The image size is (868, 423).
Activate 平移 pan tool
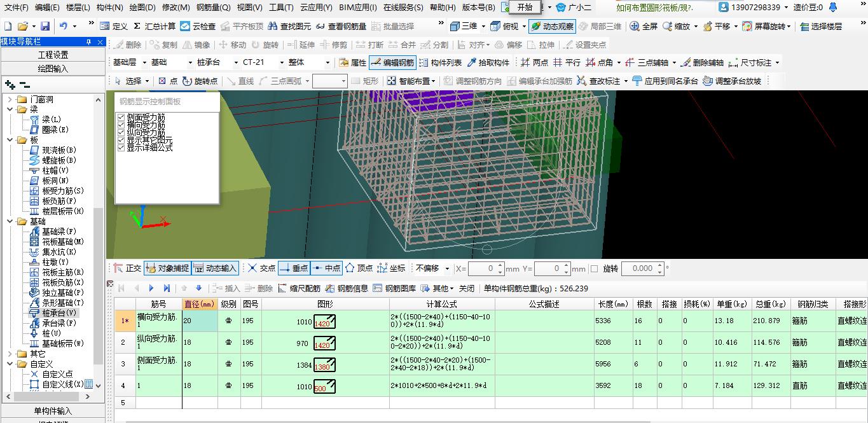[x=716, y=26]
